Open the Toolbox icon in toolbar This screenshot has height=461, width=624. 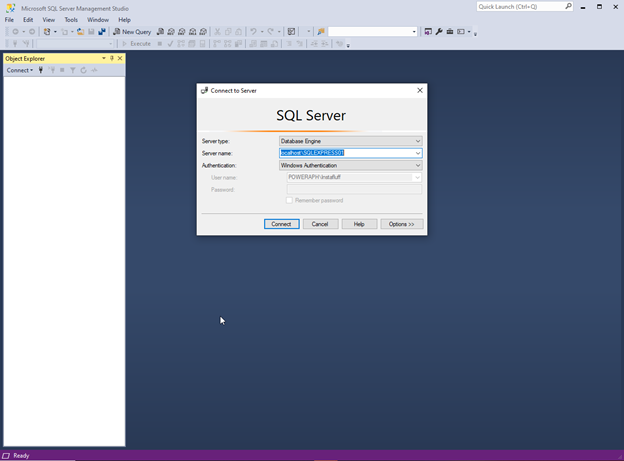coord(450,32)
